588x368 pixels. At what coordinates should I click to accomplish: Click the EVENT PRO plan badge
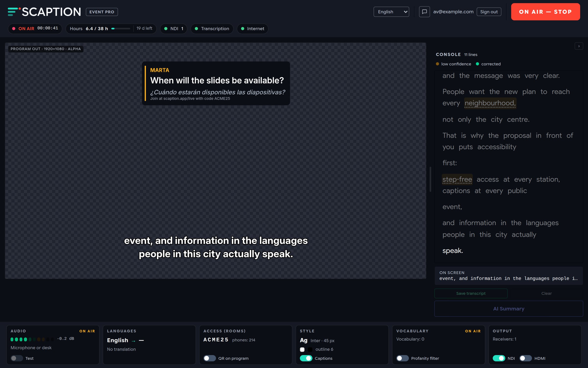click(102, 12)
